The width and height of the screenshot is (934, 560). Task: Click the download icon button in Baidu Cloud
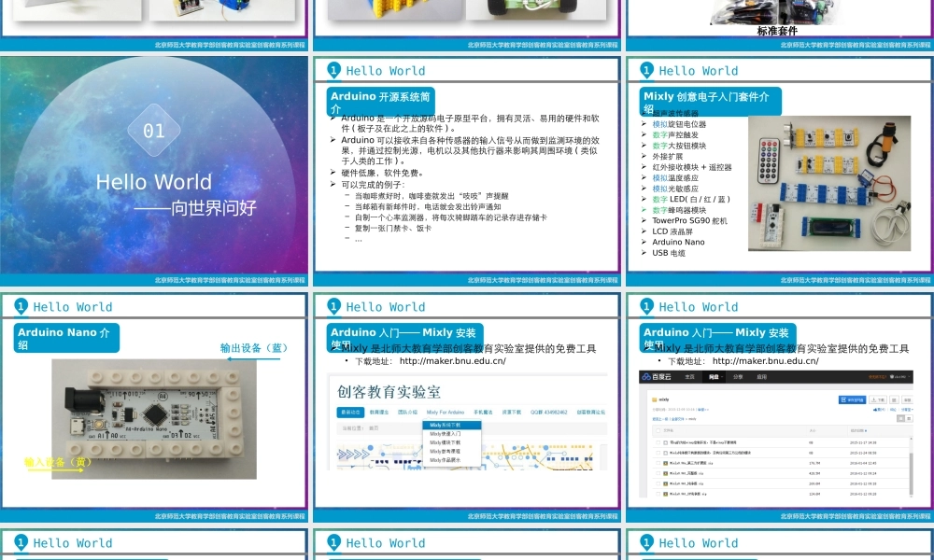pos(879,399)
